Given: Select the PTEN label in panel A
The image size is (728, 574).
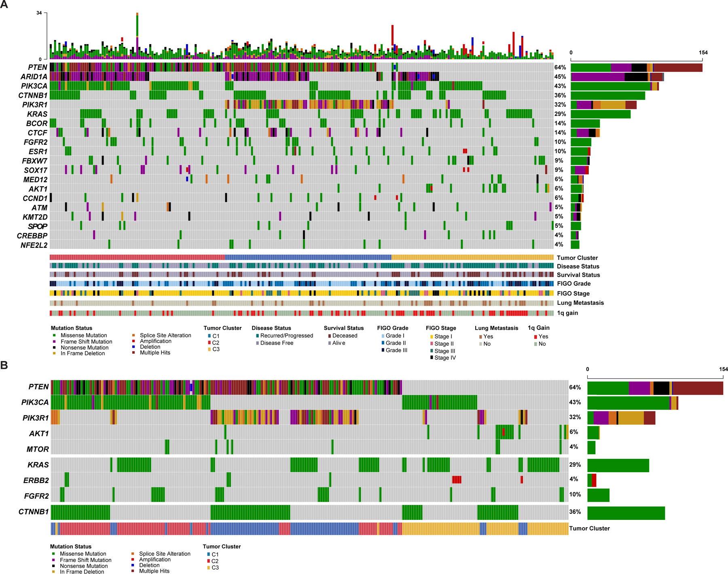Looking at the screenshot, I should (38, 68).
